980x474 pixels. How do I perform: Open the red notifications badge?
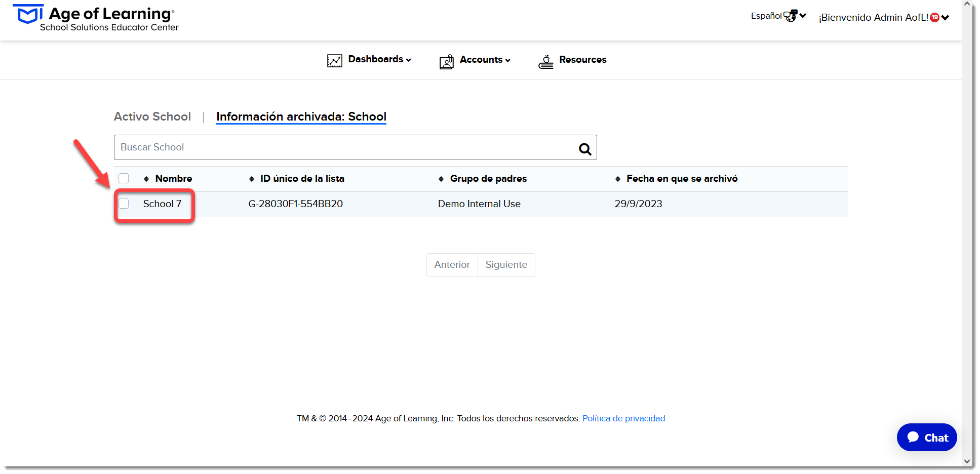click(x=935, y=17)
